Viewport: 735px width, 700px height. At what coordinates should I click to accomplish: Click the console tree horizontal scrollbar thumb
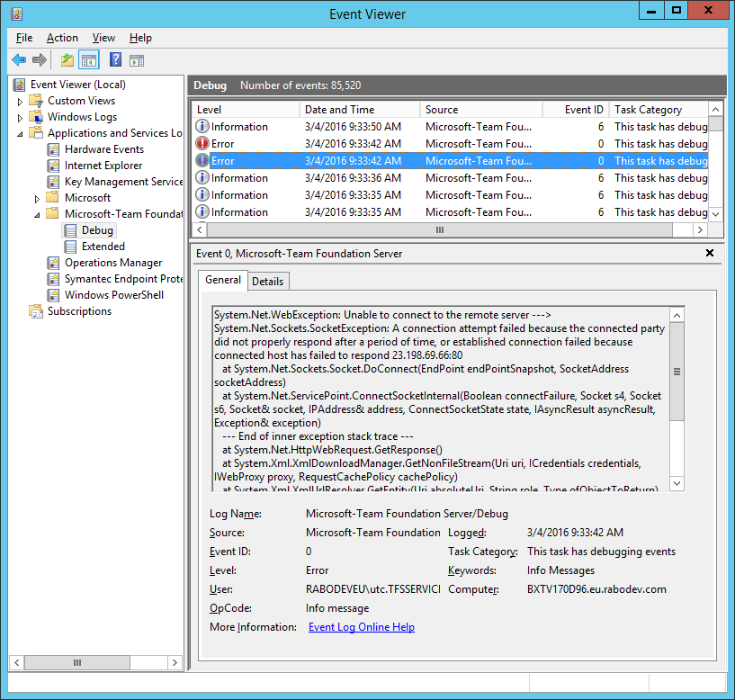pyautogui.click(x=77, y=662)
